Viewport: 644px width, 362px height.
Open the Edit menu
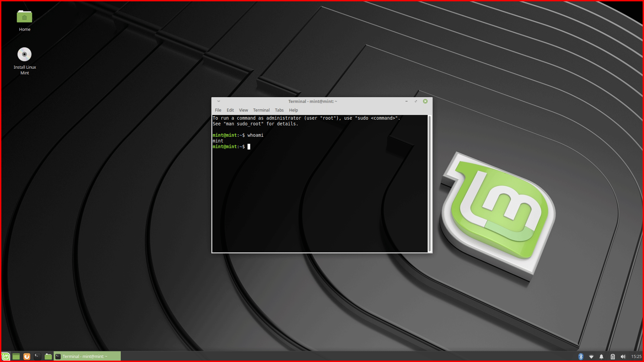(230, 110)
